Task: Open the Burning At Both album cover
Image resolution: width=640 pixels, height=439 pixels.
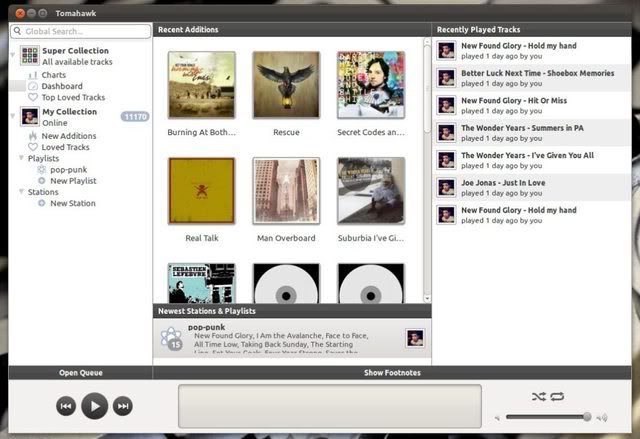Action: 202,85
